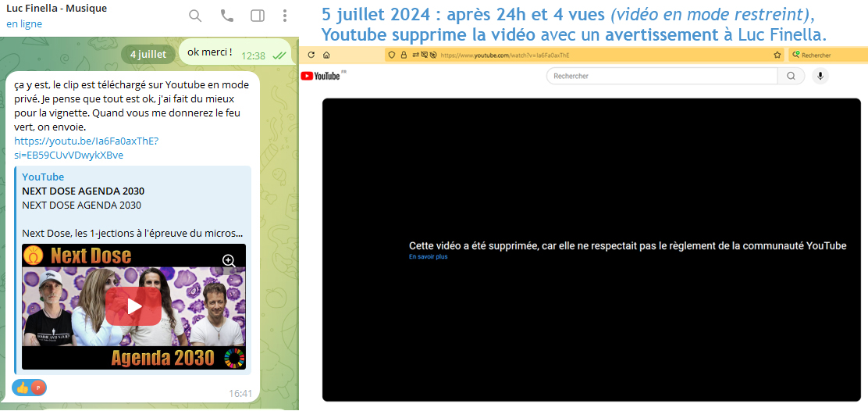
Task: Open the blue YouTube preview title
Action: [x=43, y=177]
